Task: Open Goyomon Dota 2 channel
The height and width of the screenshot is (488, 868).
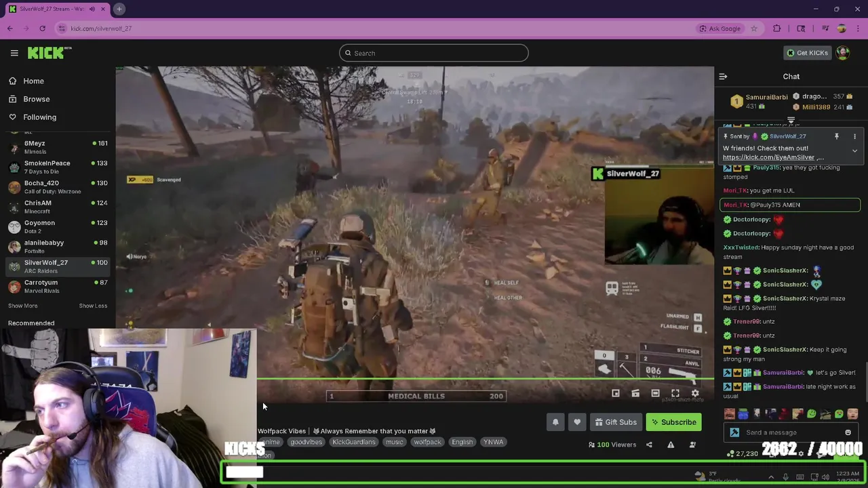Action: [x=58, y=226]
